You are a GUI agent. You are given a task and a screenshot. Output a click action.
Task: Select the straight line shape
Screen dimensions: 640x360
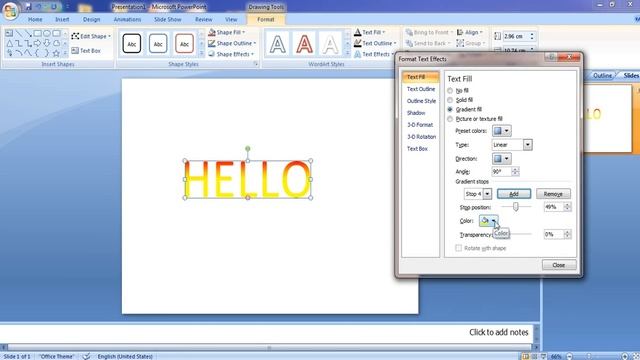pyautogui.click(x=18, y=33)
